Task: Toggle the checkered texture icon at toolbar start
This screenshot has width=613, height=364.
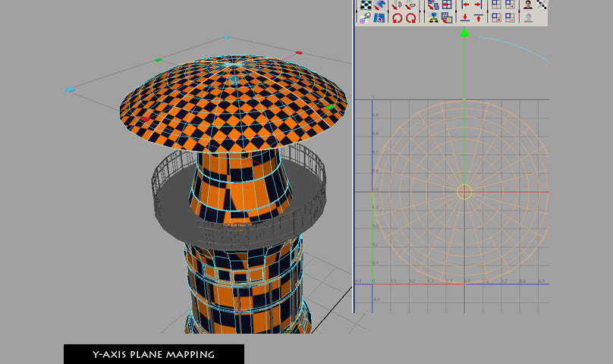Action: pyautogui.click(x=366, y=5)
